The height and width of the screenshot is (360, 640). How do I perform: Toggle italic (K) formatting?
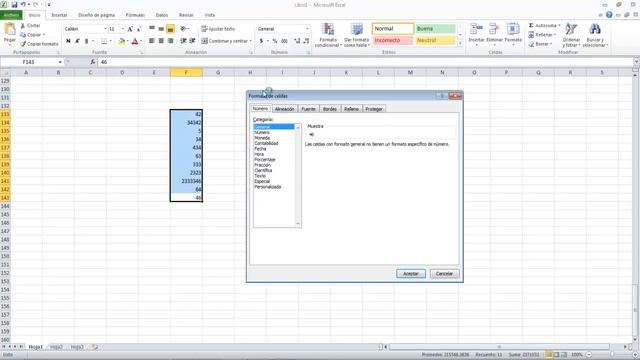coord(77,41)
